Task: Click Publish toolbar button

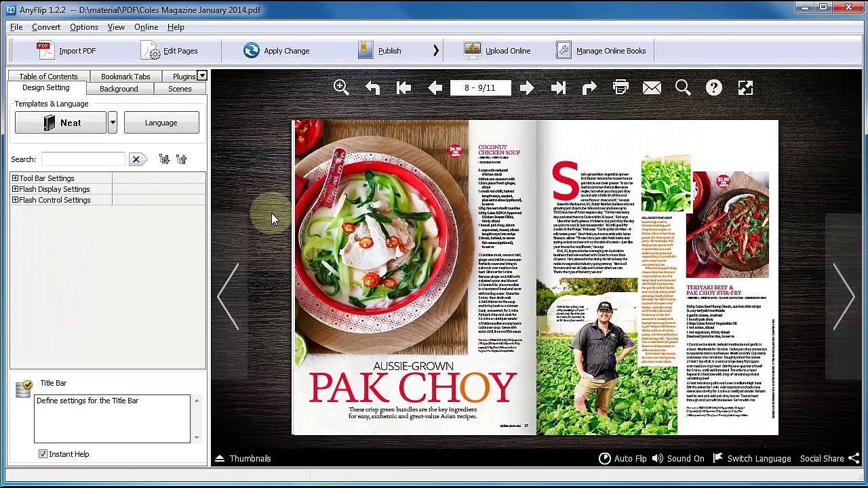Action: 380,51
